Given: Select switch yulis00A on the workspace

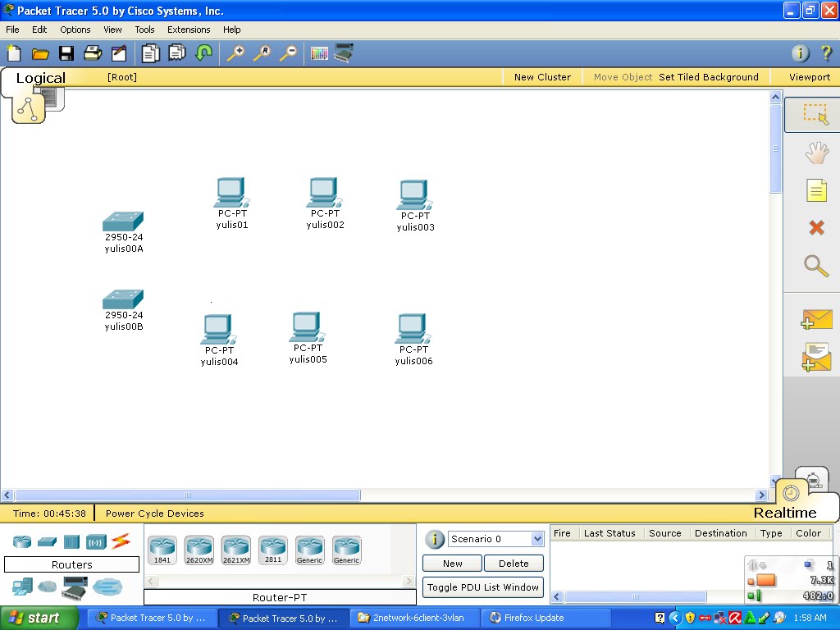Looking at the screenshot, I should pos(123,221).
